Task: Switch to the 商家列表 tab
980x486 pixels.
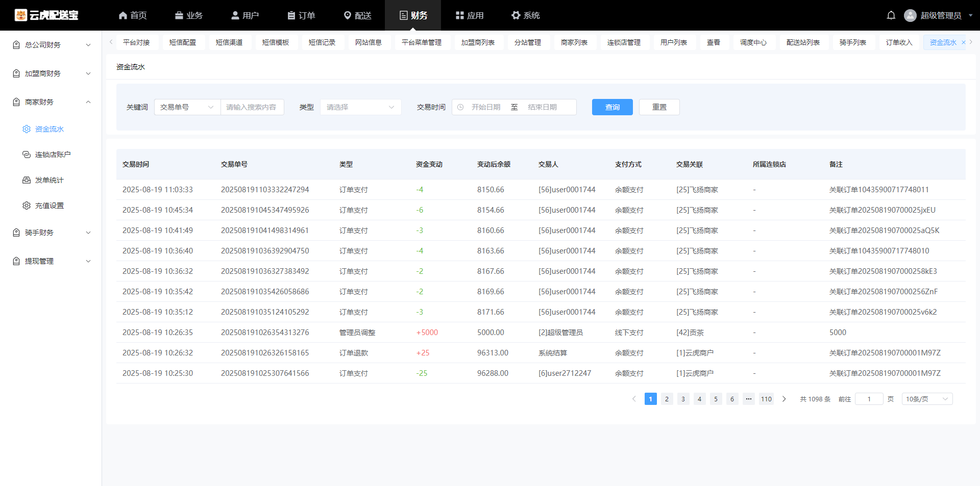Action: point(574,42)
